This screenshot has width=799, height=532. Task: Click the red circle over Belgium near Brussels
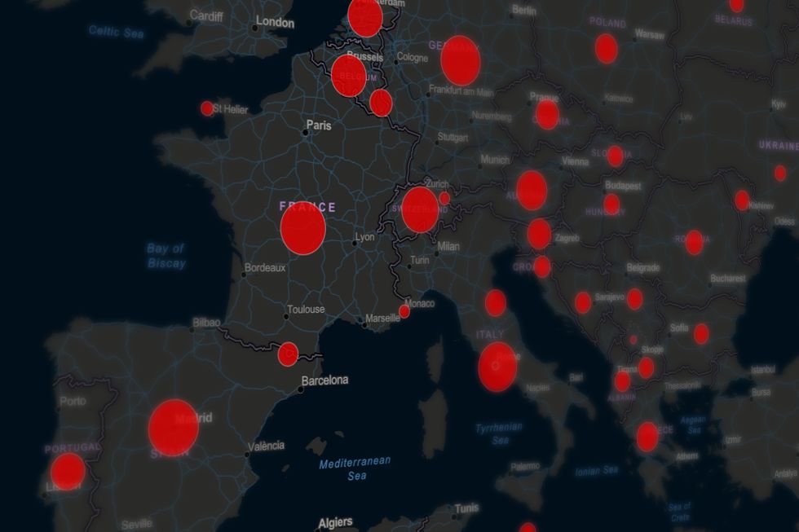(349, 76)
